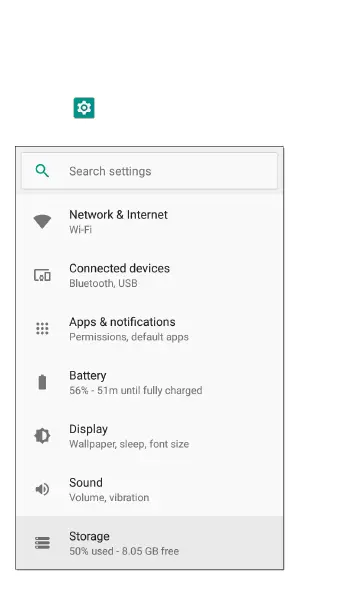Select 'Volume, vibration' subtitle text
Image resolution: width=360 pixels, height=612 pixels.
coord(109,497)
